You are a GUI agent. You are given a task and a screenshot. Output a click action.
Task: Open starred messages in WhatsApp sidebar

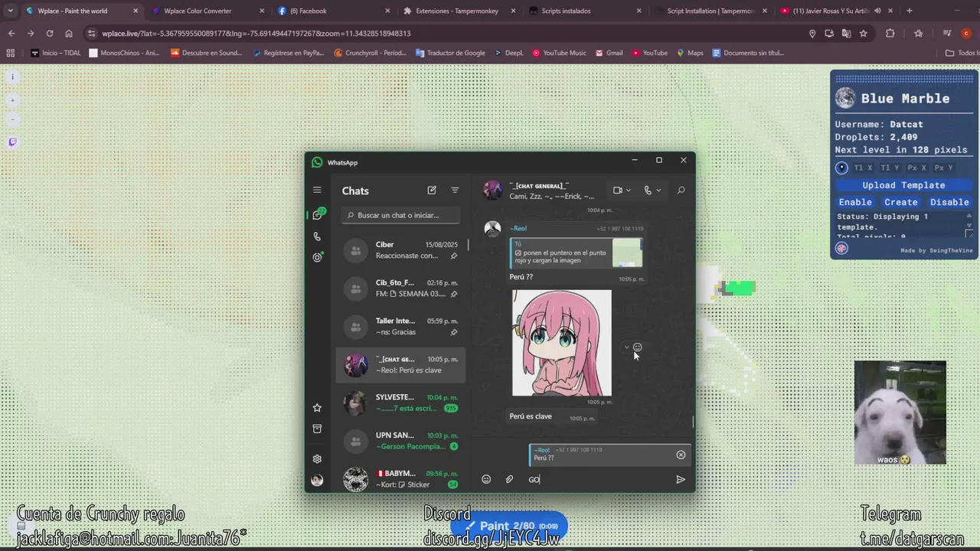317,408
